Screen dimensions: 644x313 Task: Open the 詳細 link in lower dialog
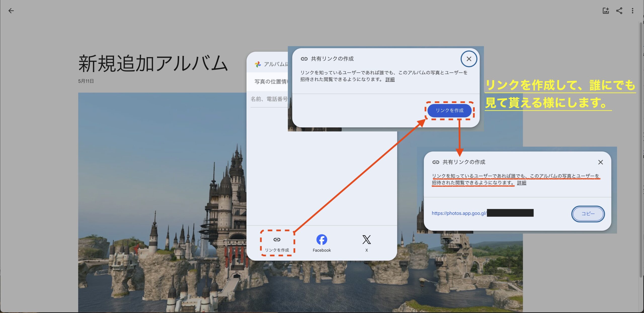click(x=521, y=183)
